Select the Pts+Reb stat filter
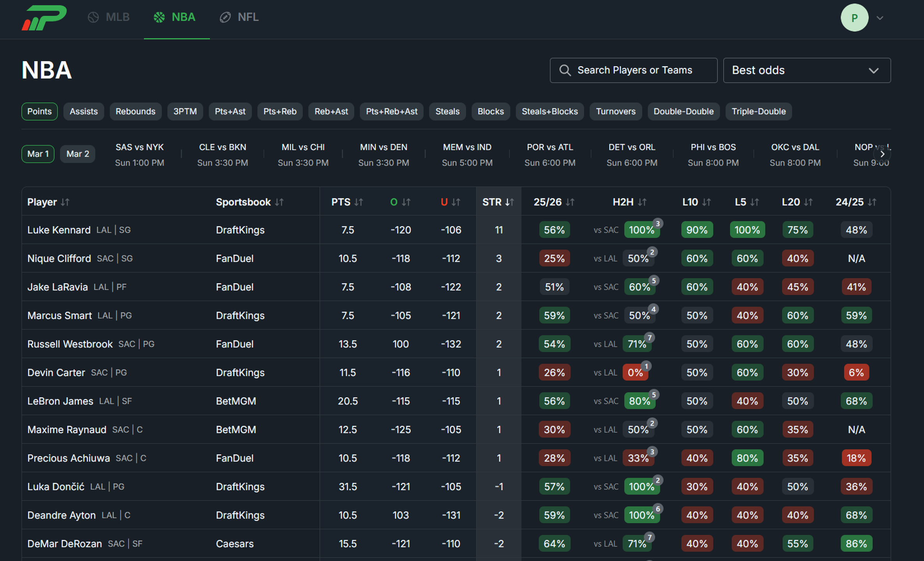Viewport: 924px width, 561px height. click(x=280, y=111)
